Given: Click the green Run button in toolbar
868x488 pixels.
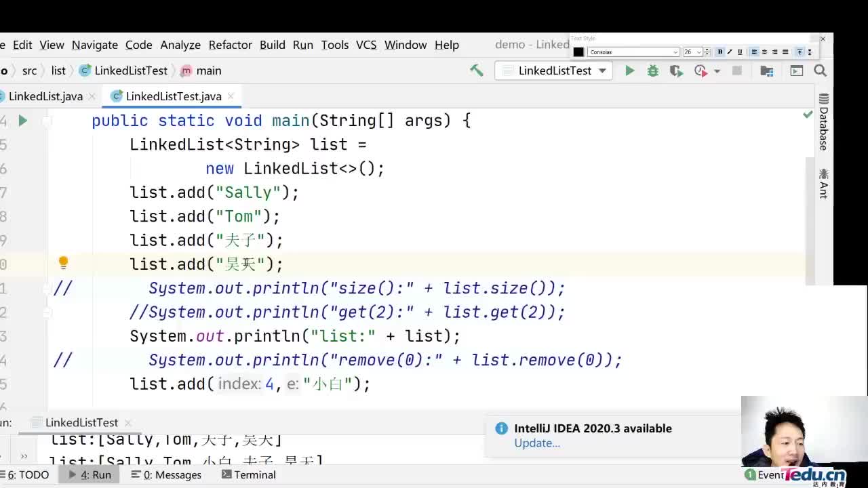Looking at the screenshot, I should (x=629, y=70).
